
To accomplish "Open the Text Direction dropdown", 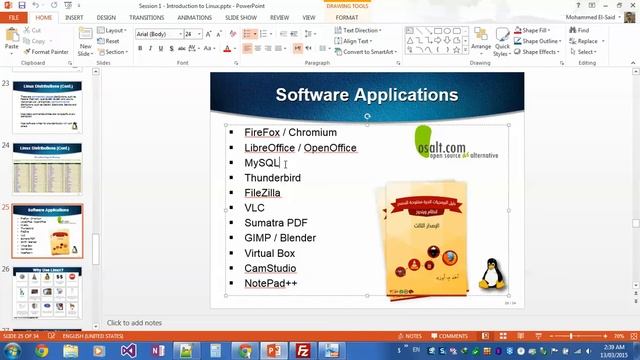I will (x=358, y=30).
